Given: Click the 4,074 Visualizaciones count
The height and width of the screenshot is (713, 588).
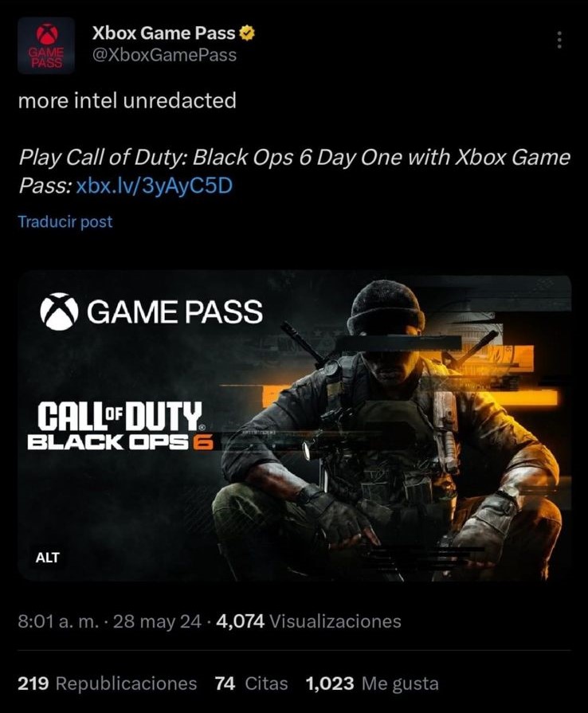Looking at the screenshot, I should [x=309, y=621].
